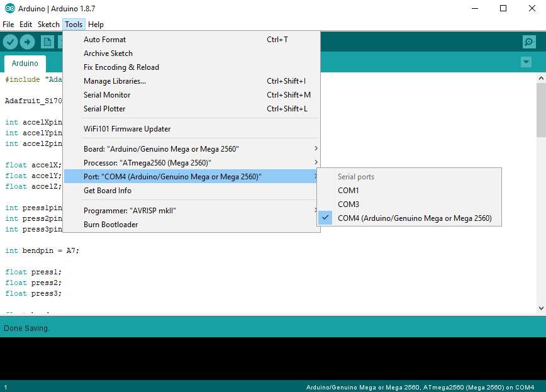Click the New sketch document icon
The height and width of the screenshot is (392, 546).
(x=47, y=42)
